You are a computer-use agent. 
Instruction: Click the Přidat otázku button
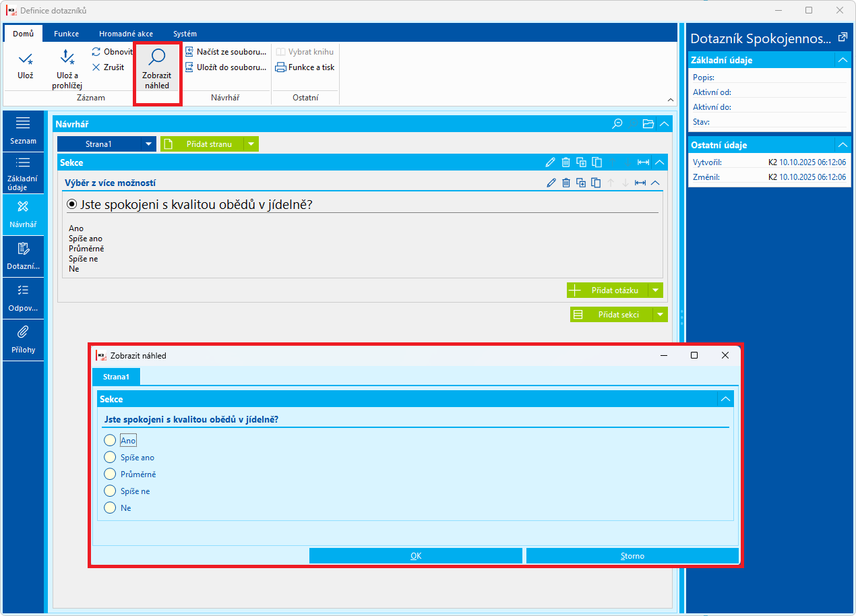tap(607, 290)
